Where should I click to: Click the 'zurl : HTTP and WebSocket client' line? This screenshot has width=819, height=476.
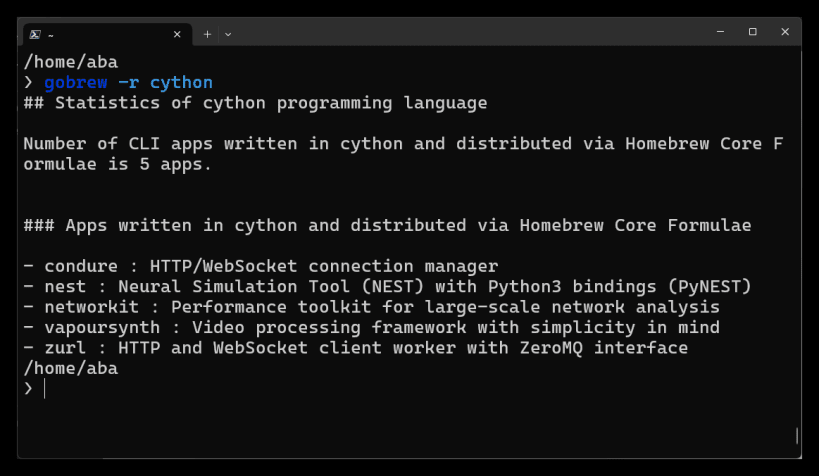click(356, 347)
